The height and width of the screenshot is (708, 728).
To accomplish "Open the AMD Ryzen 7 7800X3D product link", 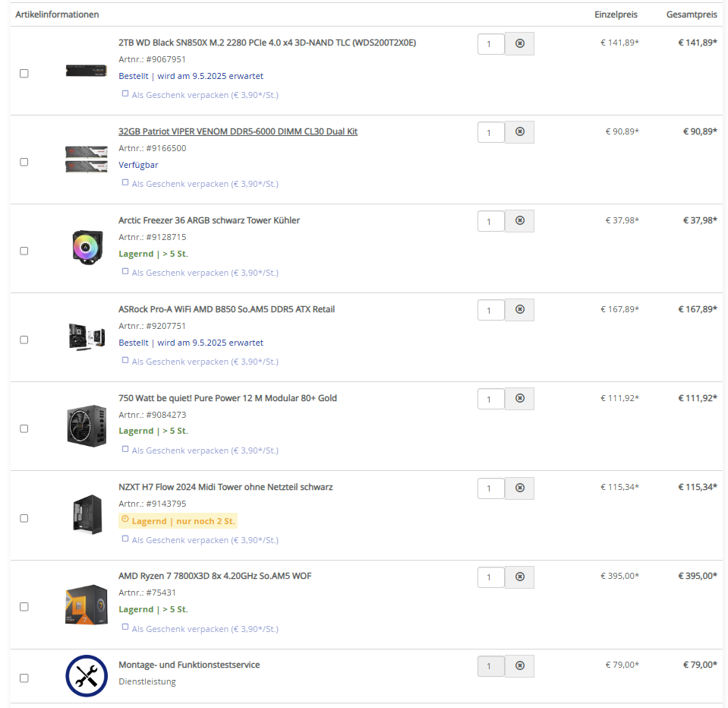I will (x=215, y=576).
